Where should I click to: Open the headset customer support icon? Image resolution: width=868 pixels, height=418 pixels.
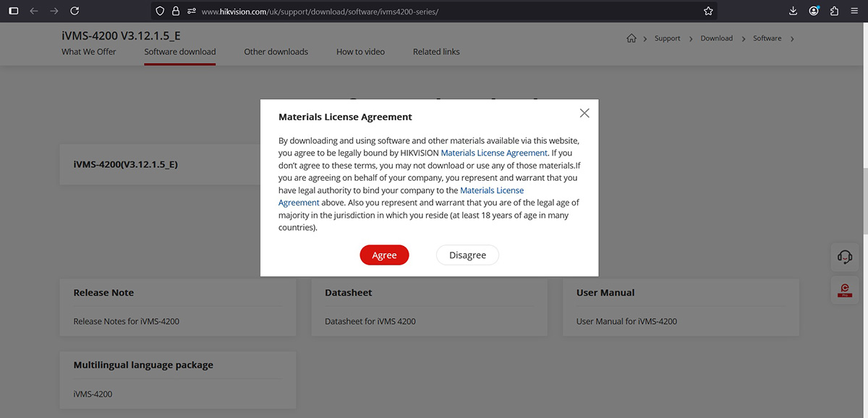[x=845, y=257]
